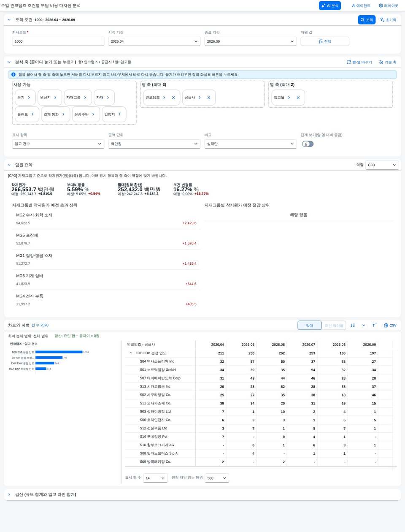405x532 pixels.
Task: Open the 원천 라인 읽는 단위 dropdown
Action: [x=217, y=478]
